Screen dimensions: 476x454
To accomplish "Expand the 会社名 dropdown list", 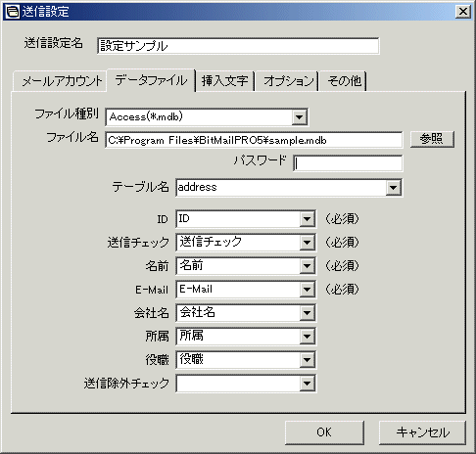I will point(307,313).
